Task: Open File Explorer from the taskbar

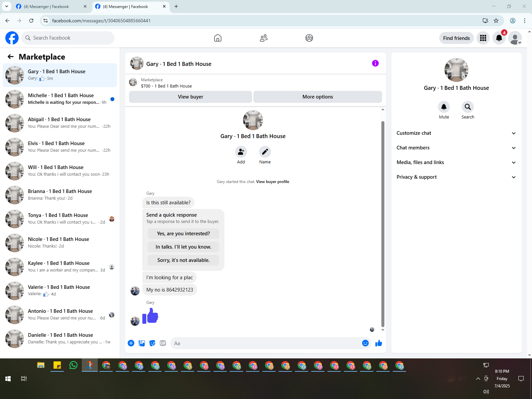Action: pos(41,365)
